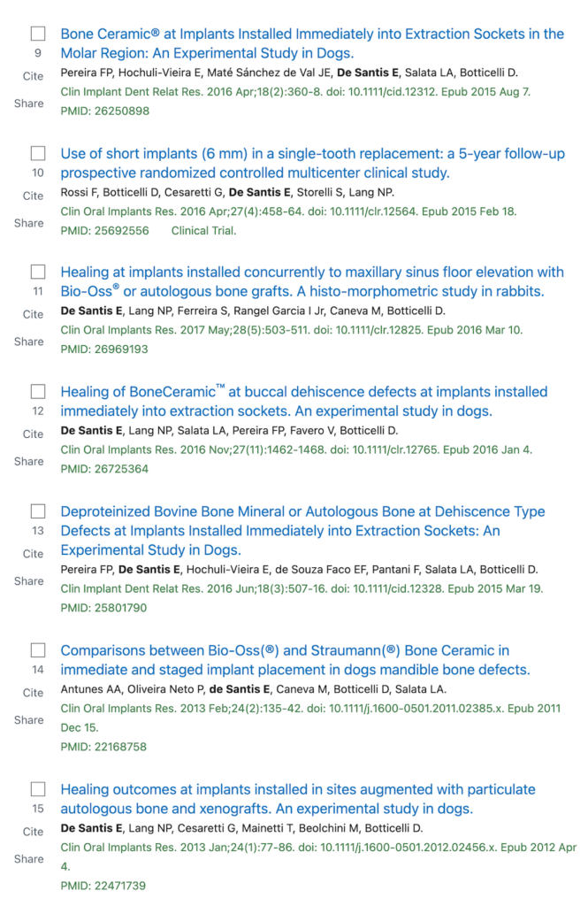The width and height of the screenshot is (588, 906).
Task: Click Share for result 15
Action: point(29,858)
